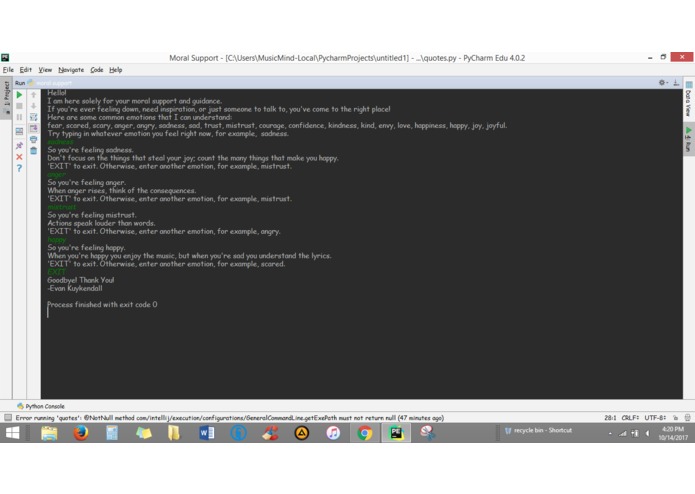Open the Windows Start menu
The height and width of the screenshot is (494, 695).
coord(12,433)
